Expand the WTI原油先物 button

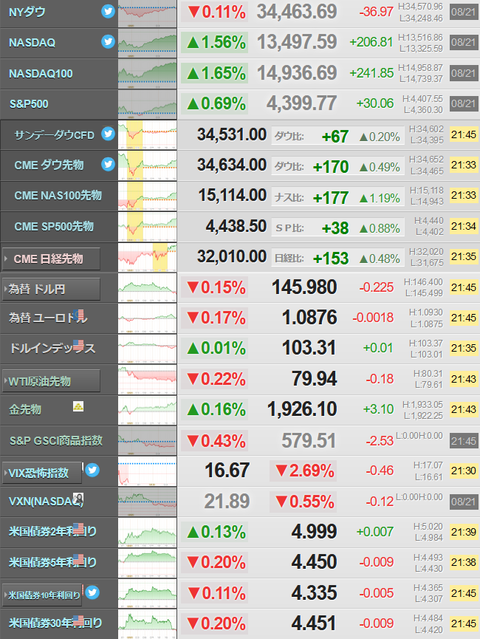(x=51, y=381)
